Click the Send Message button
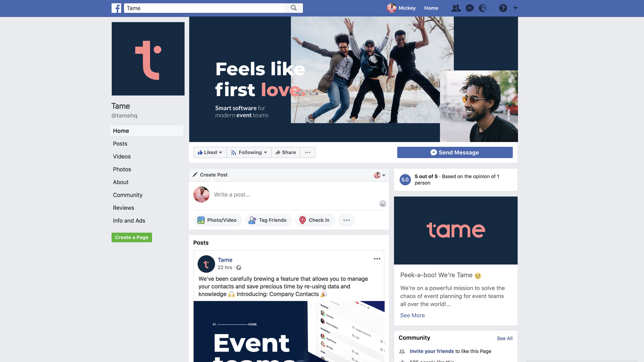This screenshot has height=362, width=644. (x=455, y=153)
